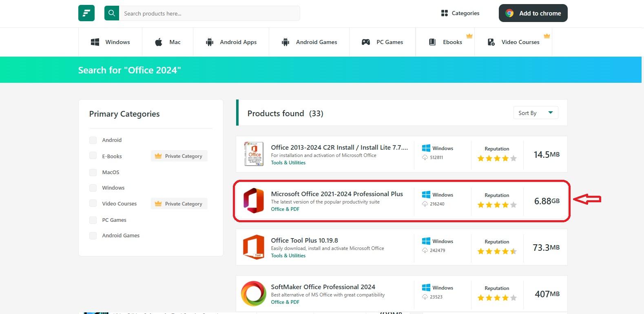Click the Chrome logo in Add to chrome
Viewport: 644px width, 314px height.
click(509, 13)
